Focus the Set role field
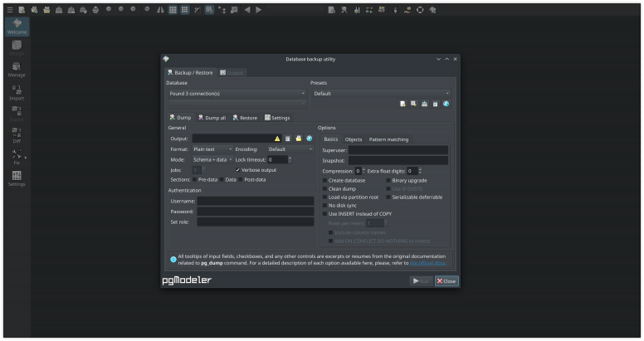Screen dimensions: 644x341 coord(256,222)
